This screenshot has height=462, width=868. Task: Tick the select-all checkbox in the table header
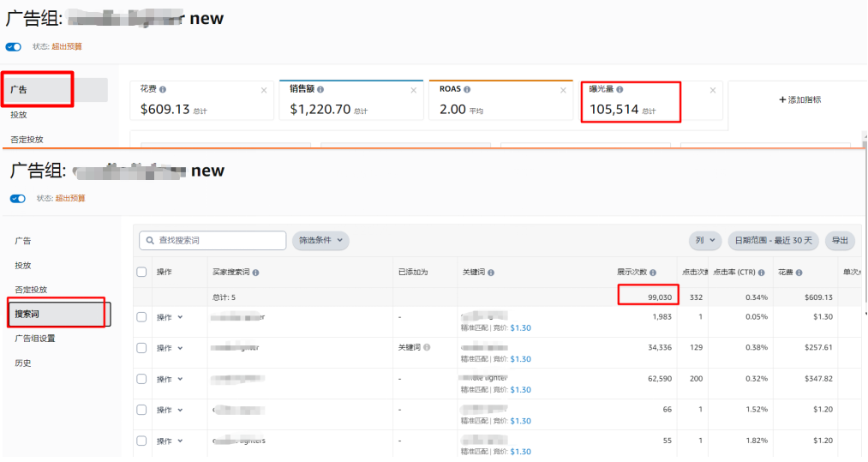142,273
